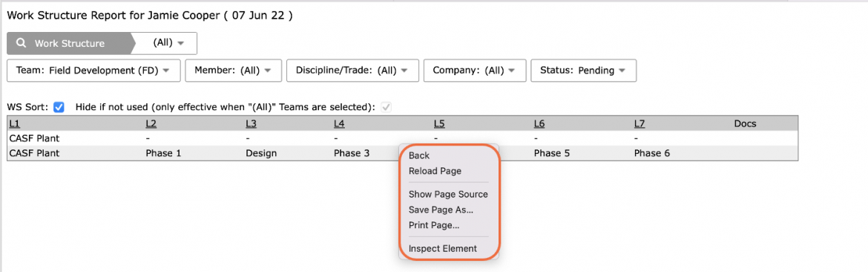Open the Discipline/Trade: (All) dropdown

point(352,71)
